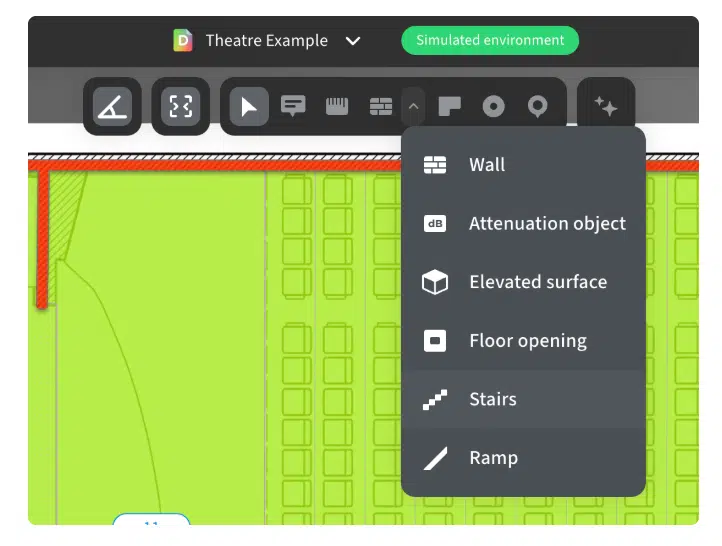Click the Ekahau project logo icon

[x=183, y=41]
